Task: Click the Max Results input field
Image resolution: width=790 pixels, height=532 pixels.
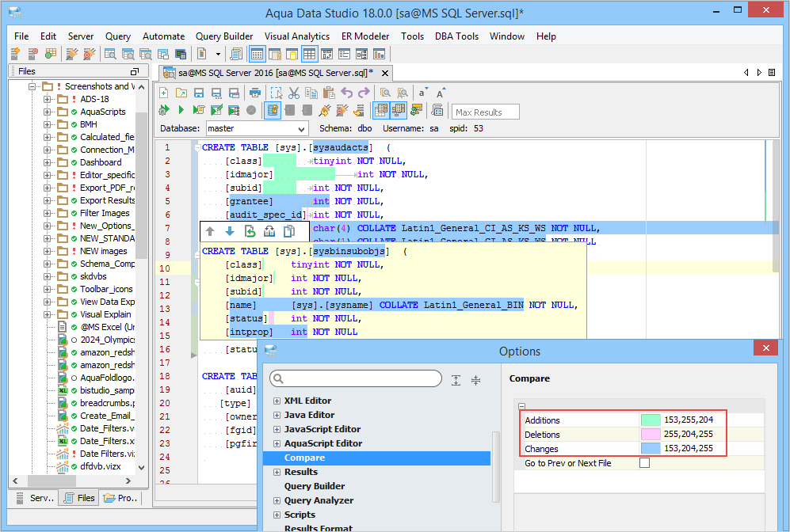Action: point(486,112)
